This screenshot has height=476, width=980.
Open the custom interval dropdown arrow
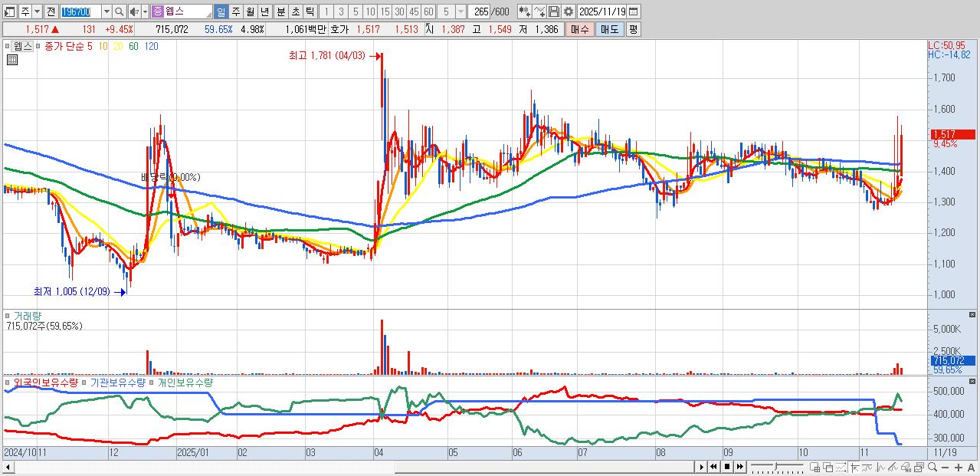[x=461, y=11]
